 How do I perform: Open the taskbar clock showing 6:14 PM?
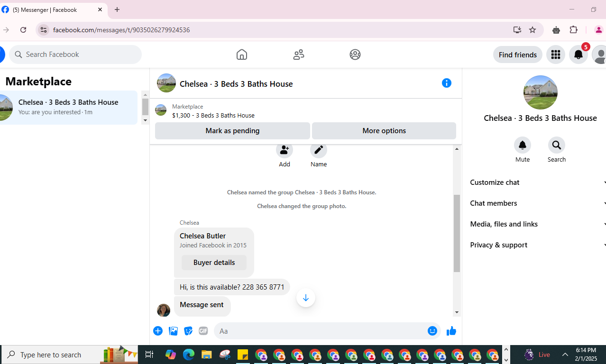586,354
